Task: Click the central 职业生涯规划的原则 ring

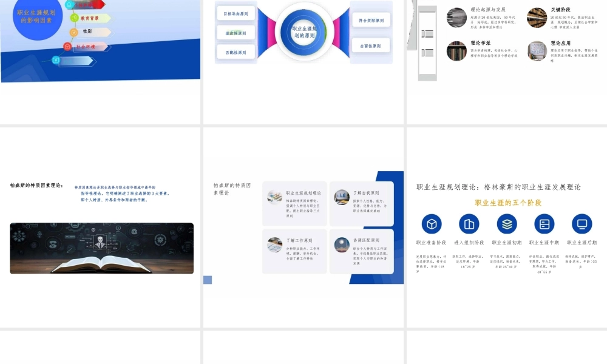Action: [x=304, y=32]
